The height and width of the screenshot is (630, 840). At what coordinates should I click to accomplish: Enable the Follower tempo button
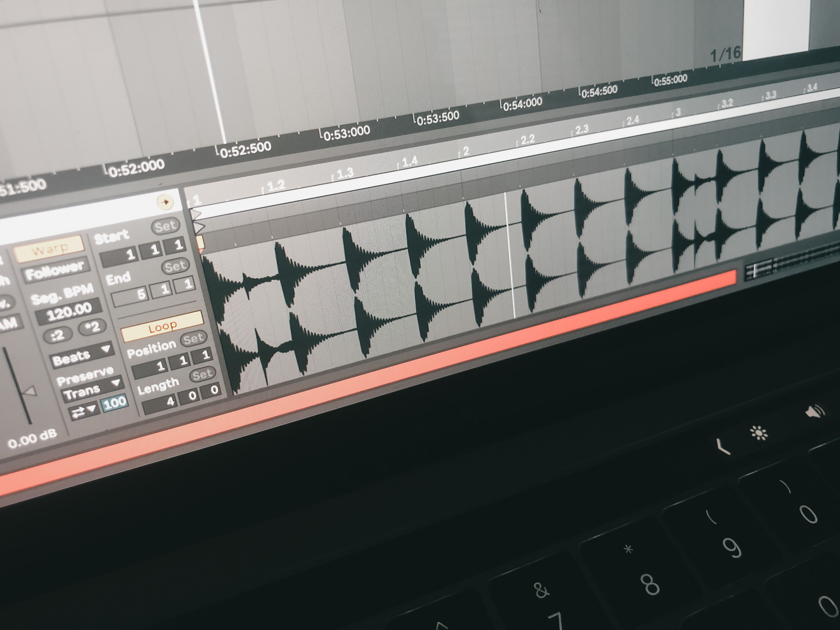coord(55,270)
